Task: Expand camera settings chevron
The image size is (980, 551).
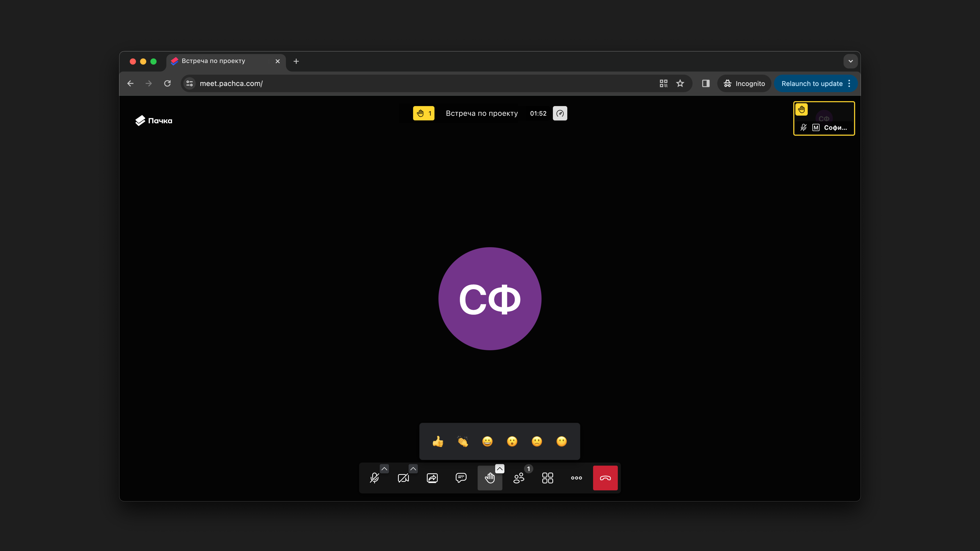Action: point(413,469)
